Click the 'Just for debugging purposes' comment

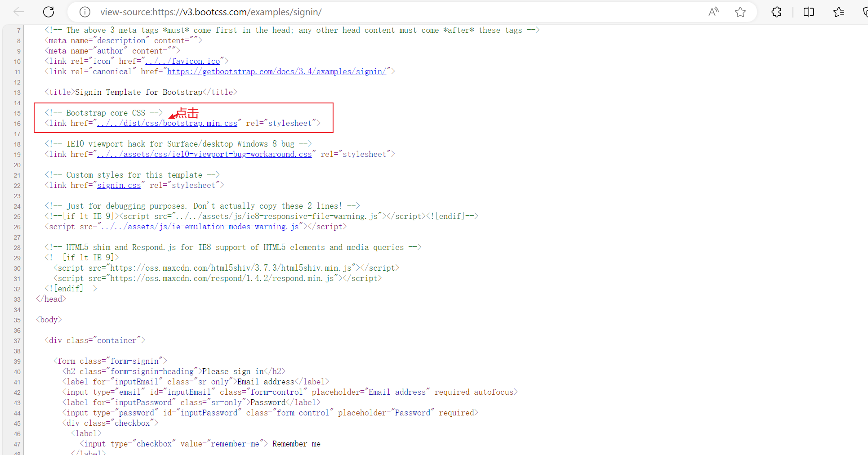click(x=202, y=206)
